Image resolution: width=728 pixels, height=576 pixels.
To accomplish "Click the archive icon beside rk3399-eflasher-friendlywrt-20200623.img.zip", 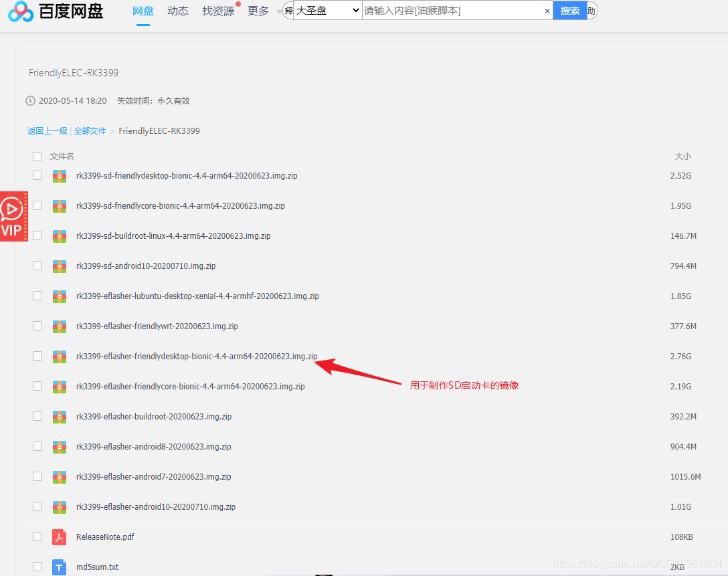I will click(60, 326).
